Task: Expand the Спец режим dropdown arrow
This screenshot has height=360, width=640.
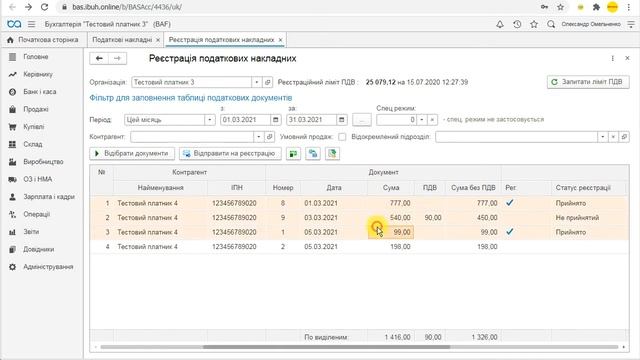Action: 422,120
